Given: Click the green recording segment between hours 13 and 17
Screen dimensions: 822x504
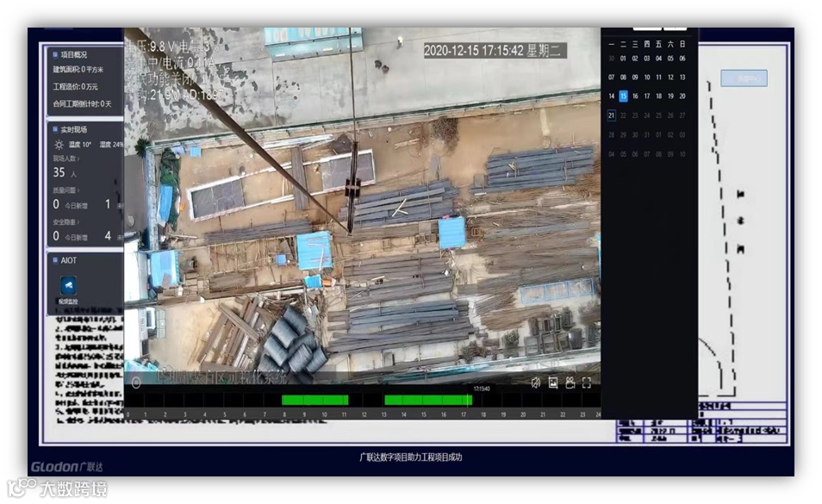Looking at the screenshot, I should (428, 401).
